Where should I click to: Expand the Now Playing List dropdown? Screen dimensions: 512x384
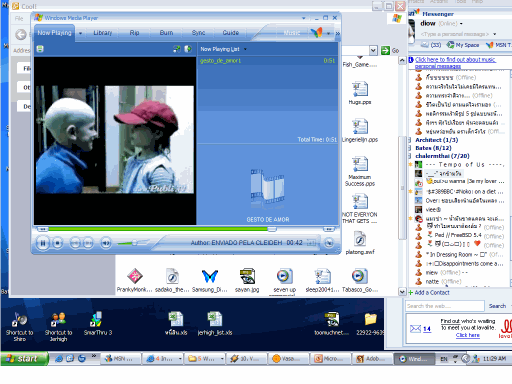(x=245, y=49)
